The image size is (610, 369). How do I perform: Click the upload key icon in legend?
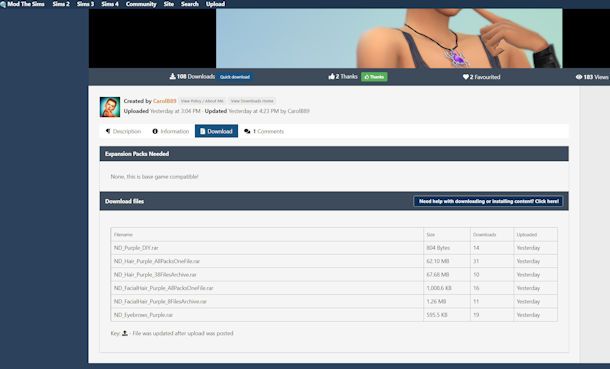click(125, 333)
